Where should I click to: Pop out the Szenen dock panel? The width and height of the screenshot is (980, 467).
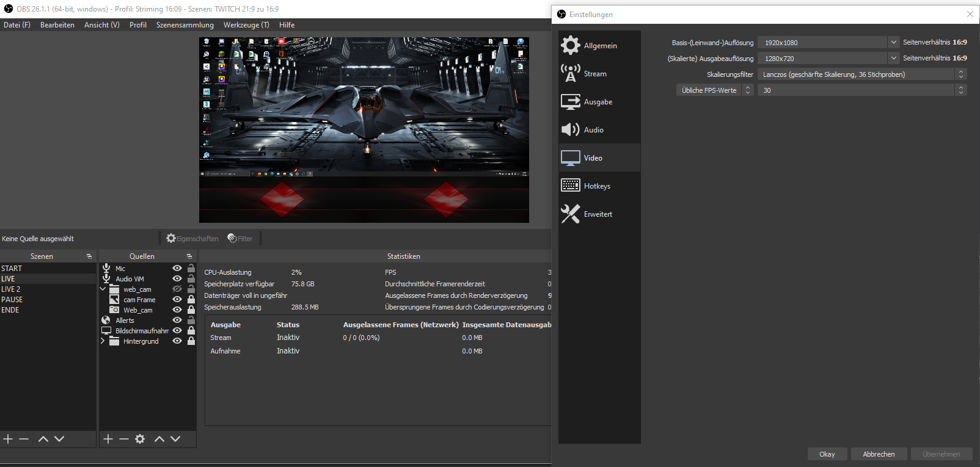tap(89, 256)
